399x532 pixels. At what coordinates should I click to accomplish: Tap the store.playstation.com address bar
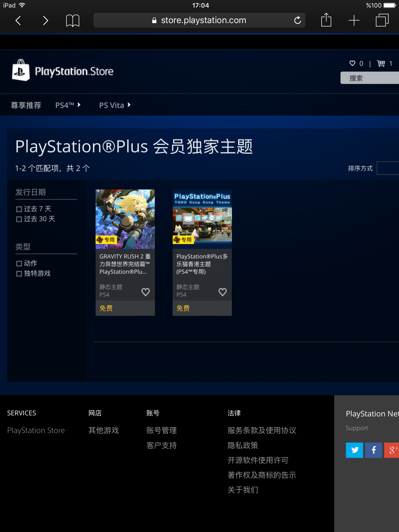[199, 20]
